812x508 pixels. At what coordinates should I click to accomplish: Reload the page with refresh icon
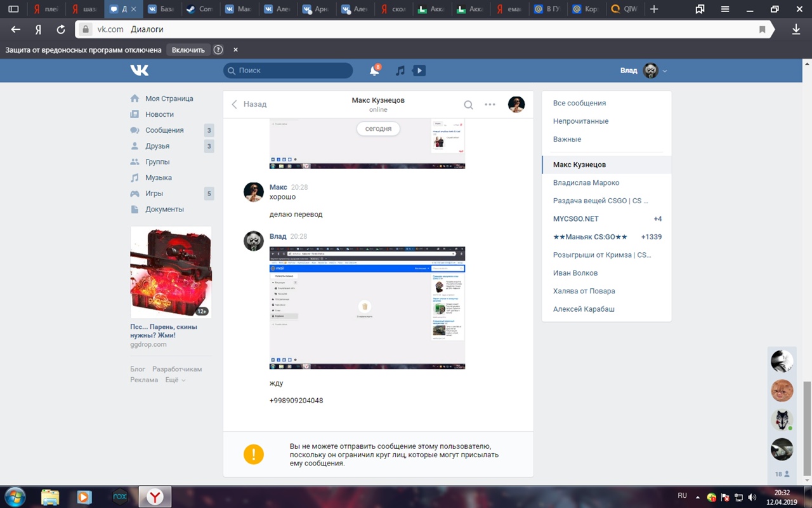pos(61,29)
